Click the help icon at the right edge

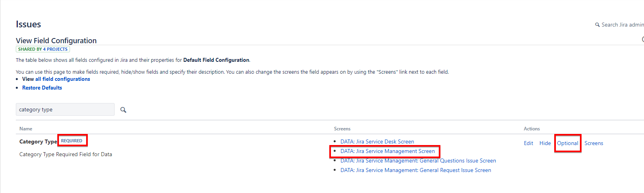coord(643,39)
